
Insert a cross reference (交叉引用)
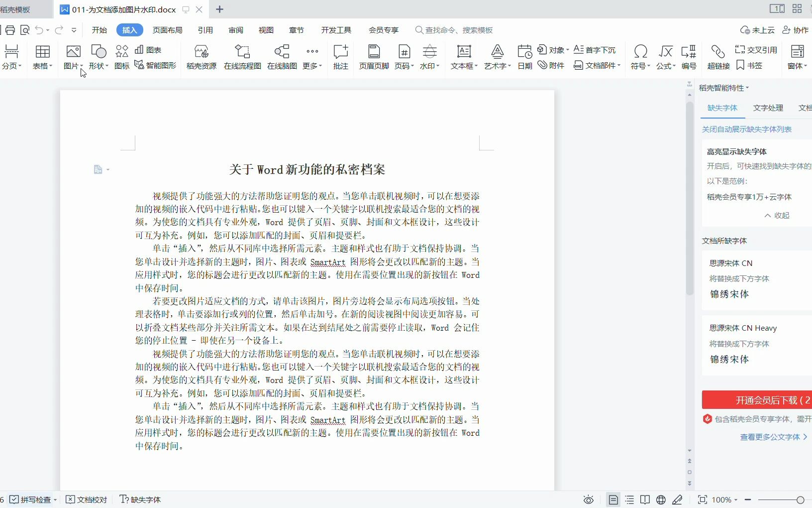click(x=756, y=50)
